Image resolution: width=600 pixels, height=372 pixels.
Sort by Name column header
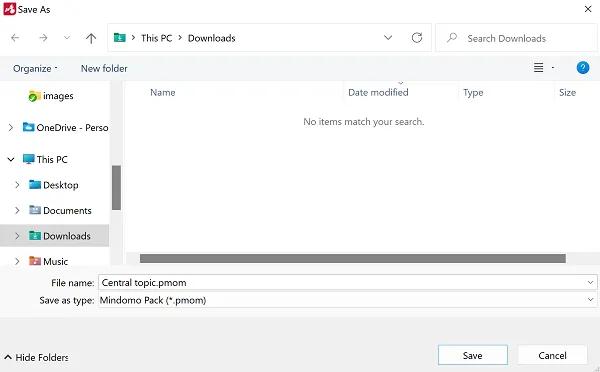[163, 93]
